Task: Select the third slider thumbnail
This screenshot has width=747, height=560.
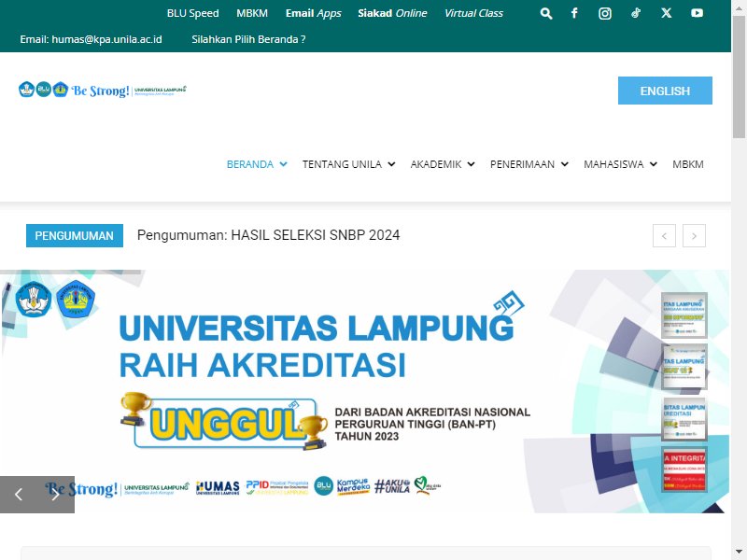Action: (x=684, y=418)
